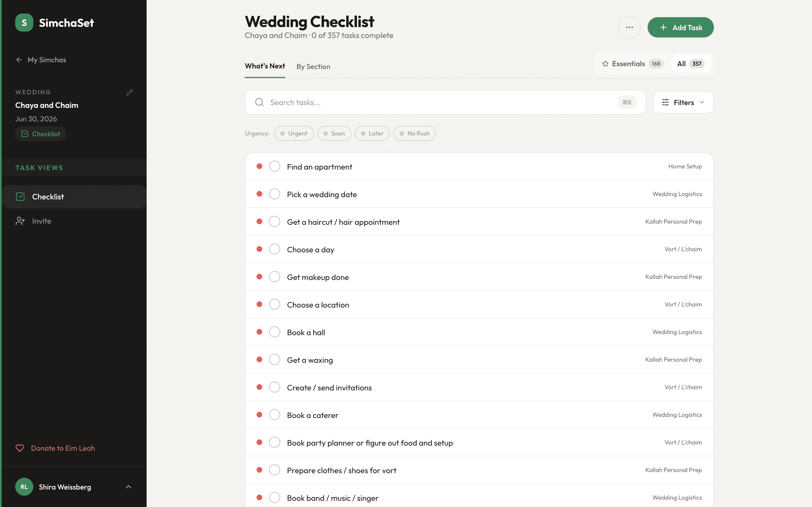Mark "Find an apartment" as complete

coord(274,166)
